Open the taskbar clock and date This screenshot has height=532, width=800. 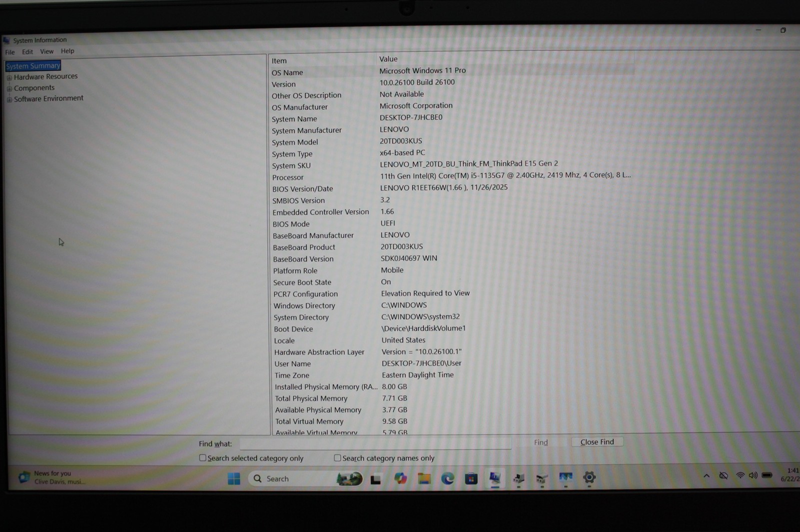point(790,474)
